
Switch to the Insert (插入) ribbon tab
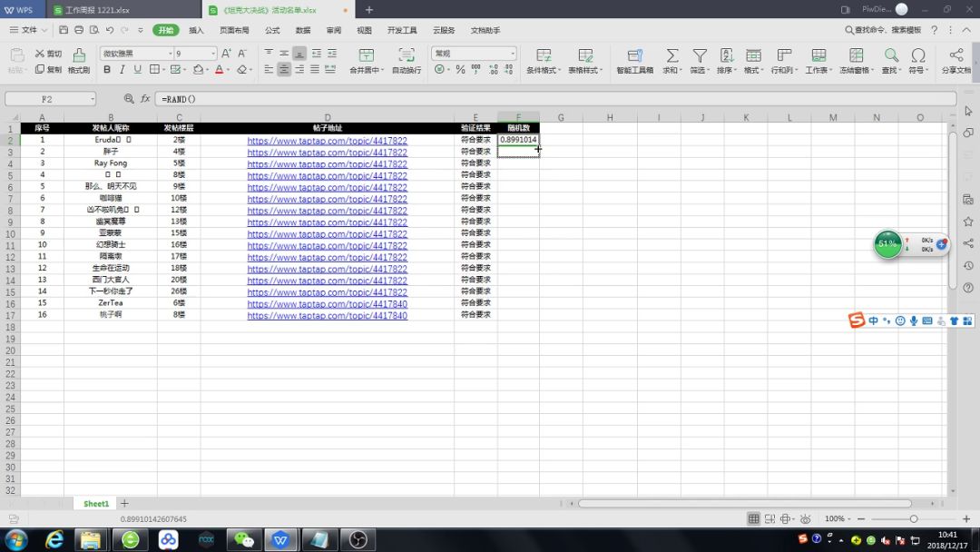coord(196,30)
